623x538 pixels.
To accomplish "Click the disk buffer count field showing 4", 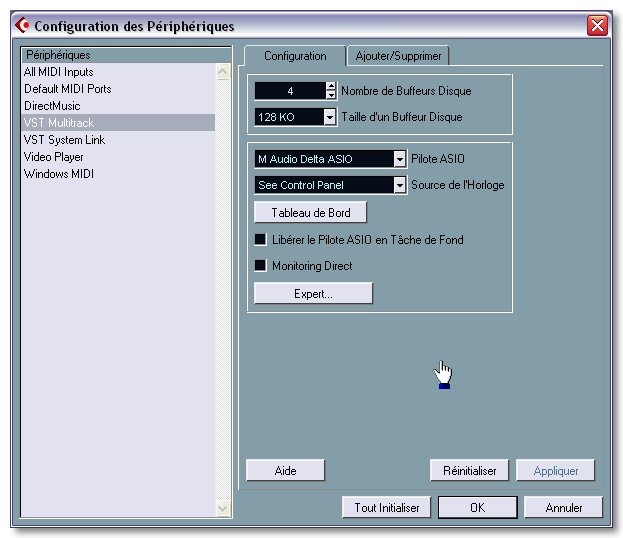I will pos(290,91).
